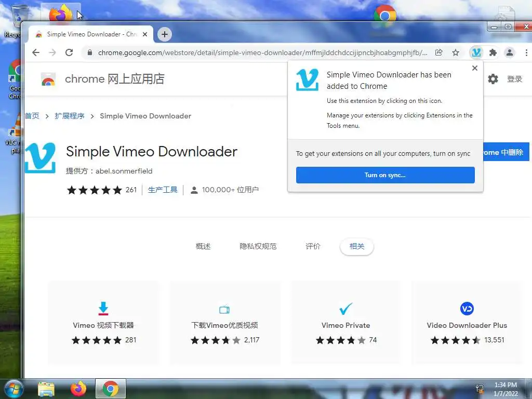The width and height of the screenshot is (532, 399).
Task: Click the large Simple Vimeo Downloader logo
Action: tap(40, 158)
